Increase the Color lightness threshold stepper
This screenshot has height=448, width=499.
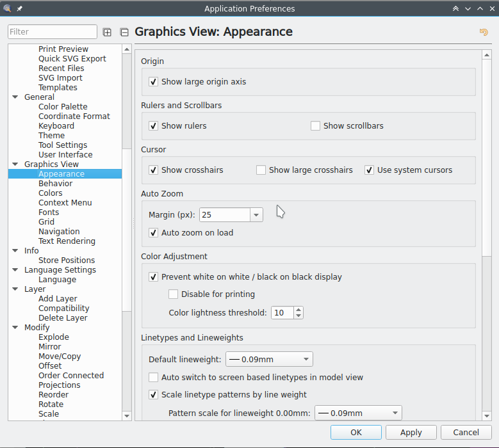point(299,310)
